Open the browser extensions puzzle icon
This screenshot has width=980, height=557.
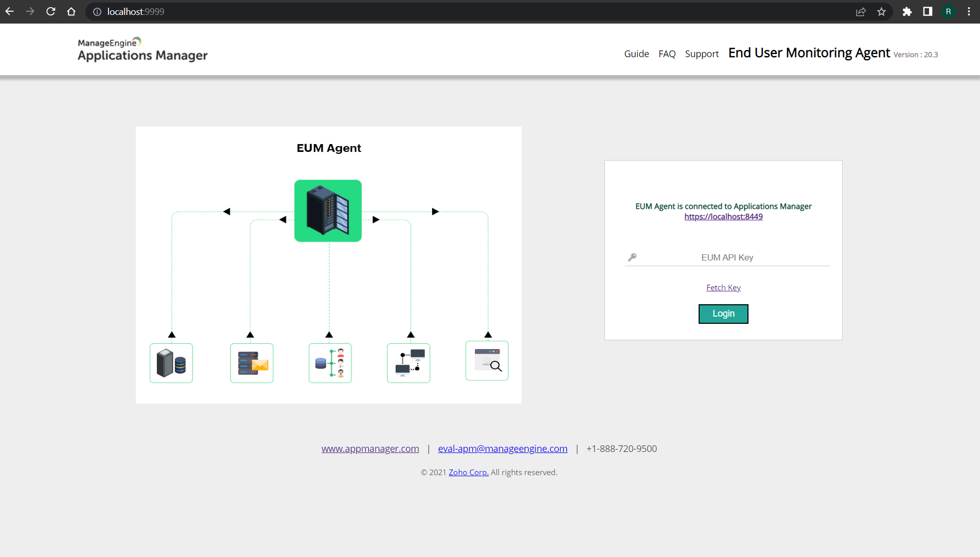tap(907, 11)
